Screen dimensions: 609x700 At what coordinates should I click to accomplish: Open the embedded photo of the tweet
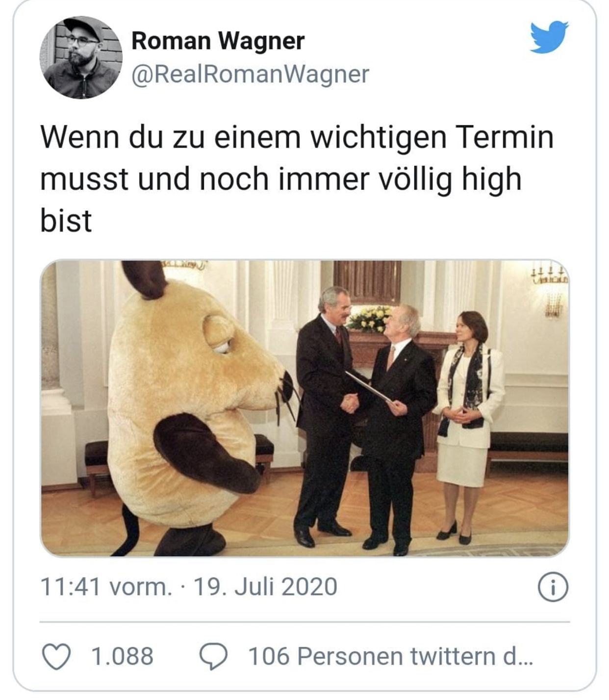304,408
